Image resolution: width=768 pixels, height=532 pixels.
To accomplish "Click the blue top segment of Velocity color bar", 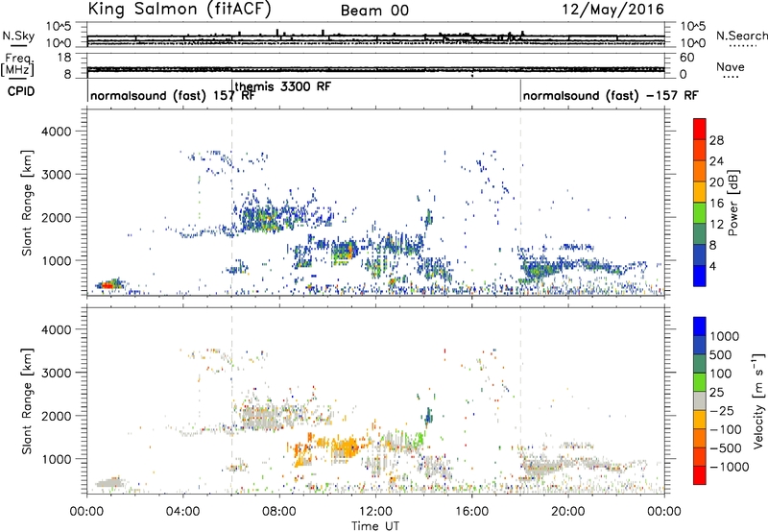I will 700,326.
